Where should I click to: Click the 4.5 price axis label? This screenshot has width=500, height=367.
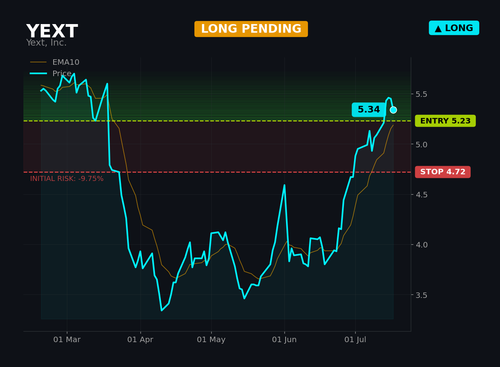(421, 195)
